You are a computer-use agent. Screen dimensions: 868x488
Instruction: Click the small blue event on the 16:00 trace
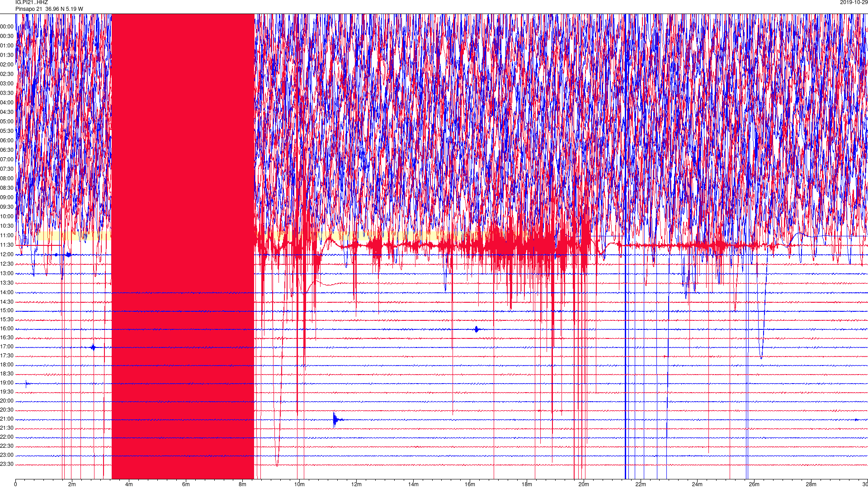point(476,329)
